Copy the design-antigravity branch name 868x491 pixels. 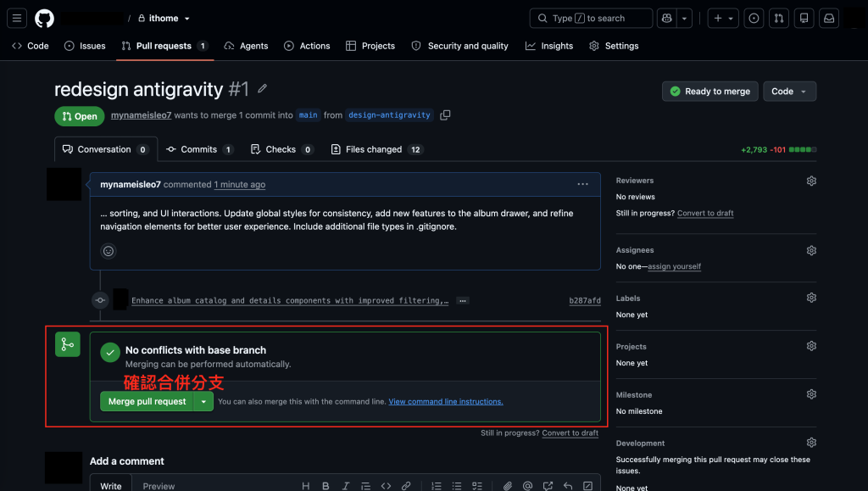click(445, 115)
